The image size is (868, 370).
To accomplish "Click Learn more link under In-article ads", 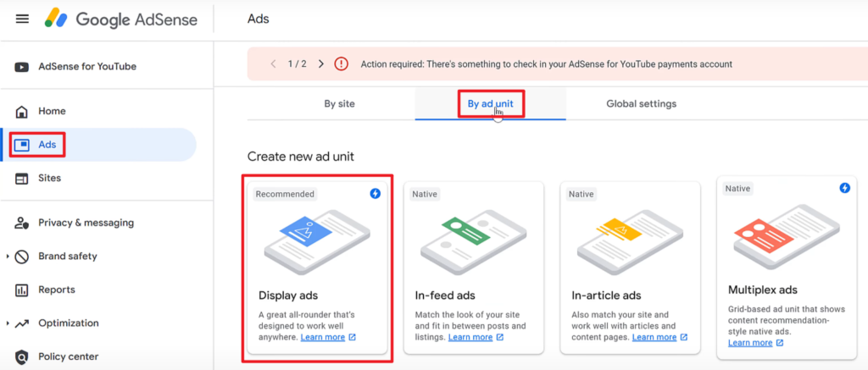I will [654, 337].
